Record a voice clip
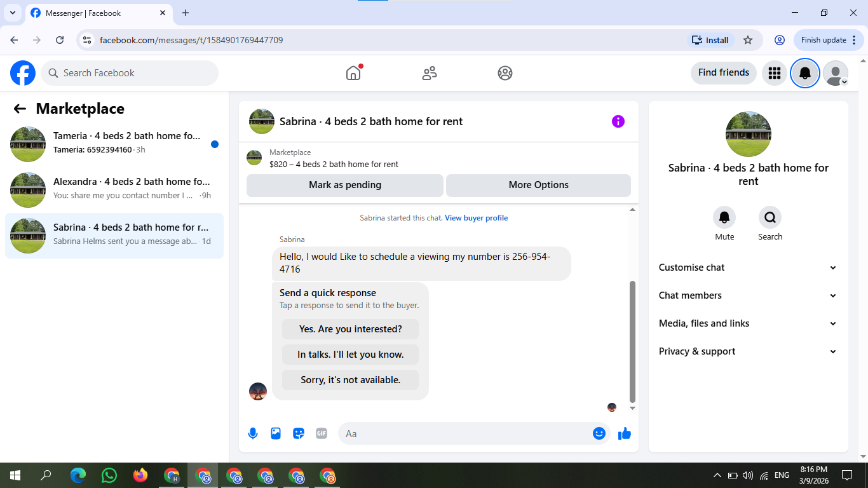Screen dimensions: 868x488 [x=253, y=433]
